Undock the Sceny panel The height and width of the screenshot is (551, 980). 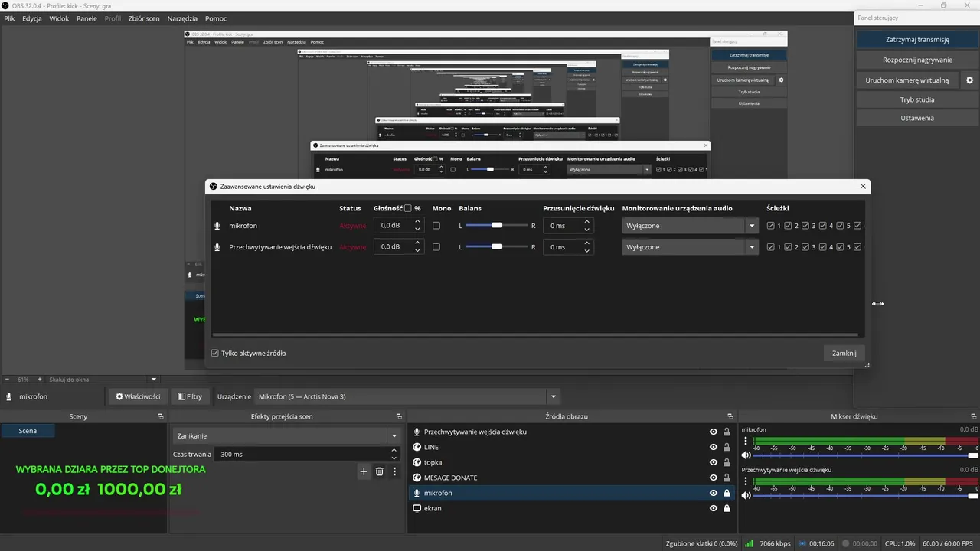(x=161, y=416)
